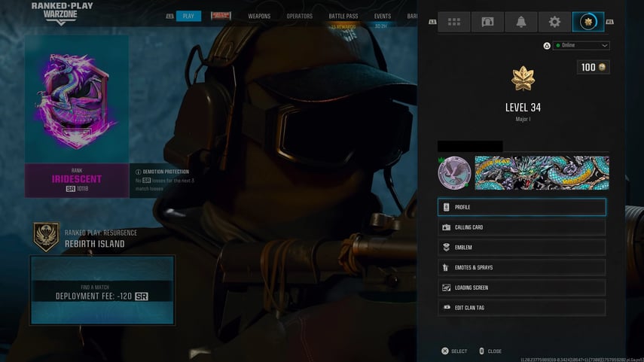
Task: Click the PlayStation platform icon near Online
Action: pos(547,46)
